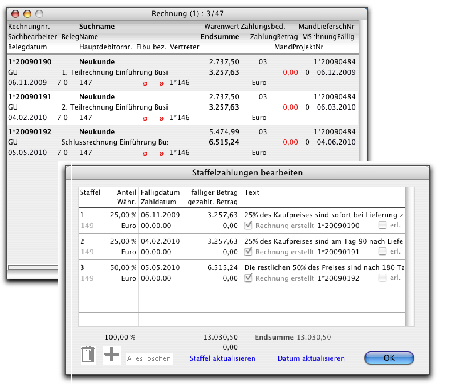Click the trash icon to delete a Staffel
Viewport: 455px width, 392px height.
88,355
